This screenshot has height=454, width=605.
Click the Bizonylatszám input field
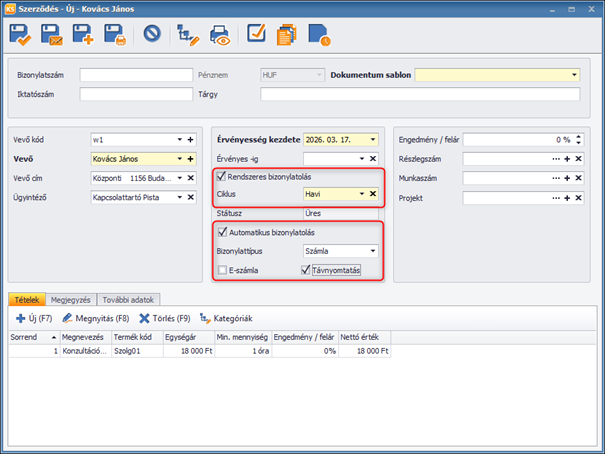coord(136,75)
